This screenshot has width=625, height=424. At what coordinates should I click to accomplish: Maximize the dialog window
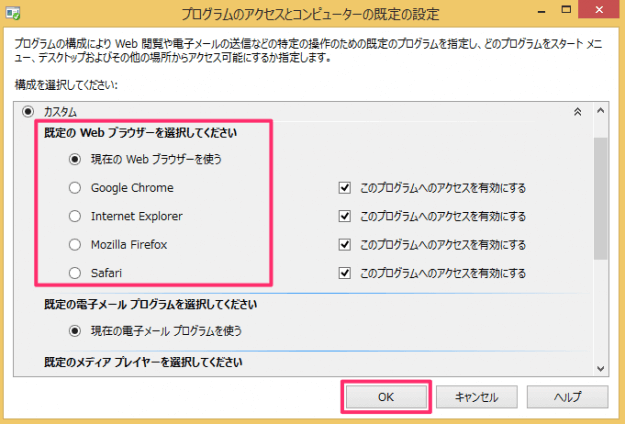pos(566,10)
